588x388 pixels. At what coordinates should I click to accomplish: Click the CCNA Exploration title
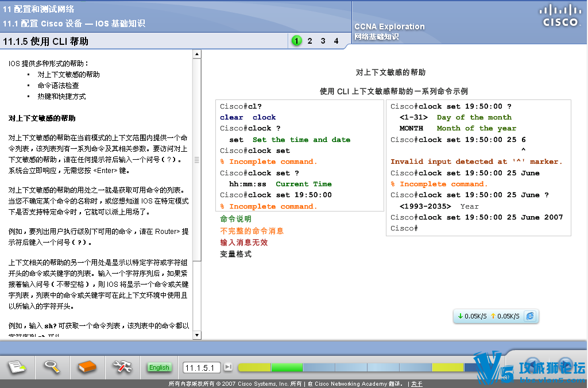click(389, 26)
